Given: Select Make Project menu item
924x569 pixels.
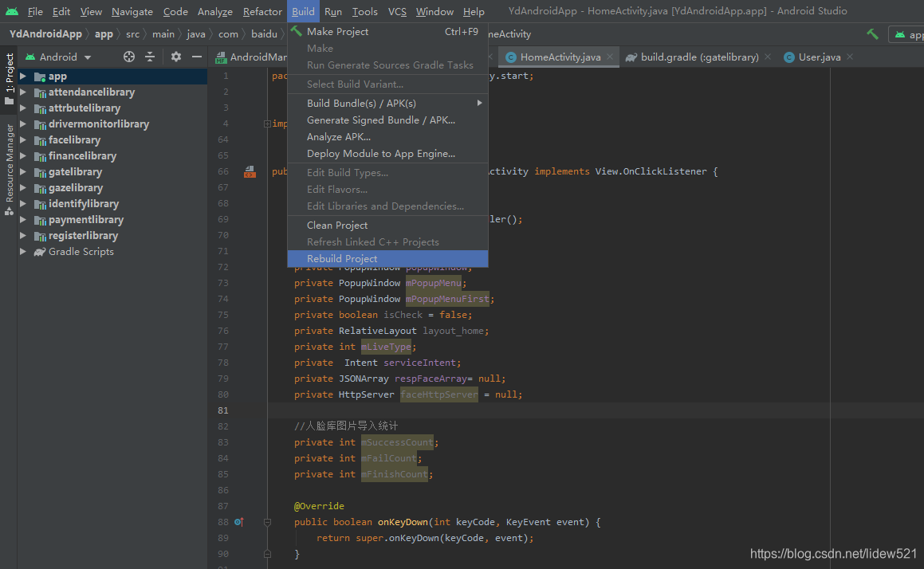Looking at the screenshot, I should click(387, 31).
